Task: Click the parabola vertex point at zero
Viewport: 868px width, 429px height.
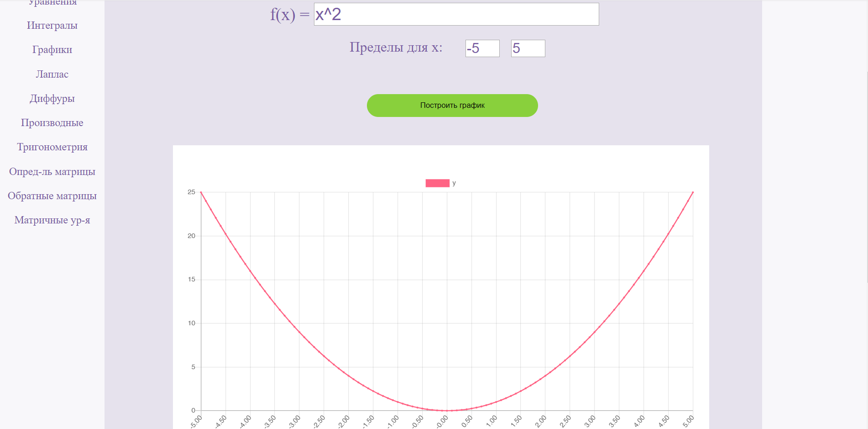Action: tap(447, 410)
